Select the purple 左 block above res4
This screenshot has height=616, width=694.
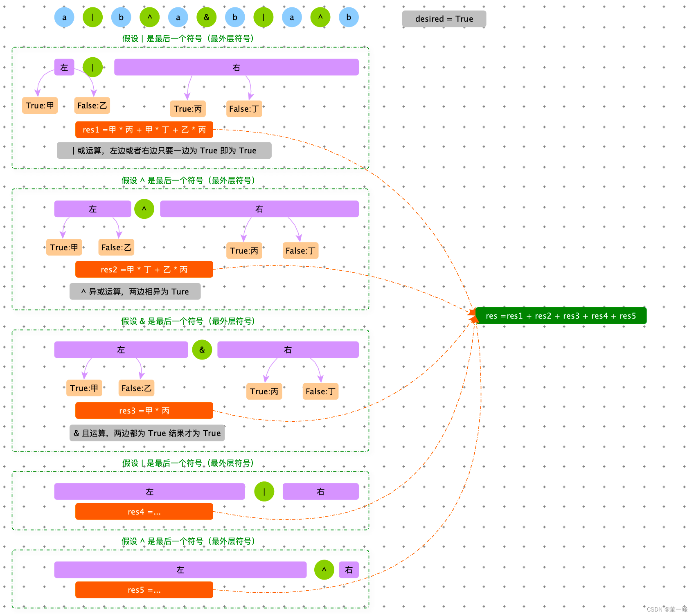point(149,492)
